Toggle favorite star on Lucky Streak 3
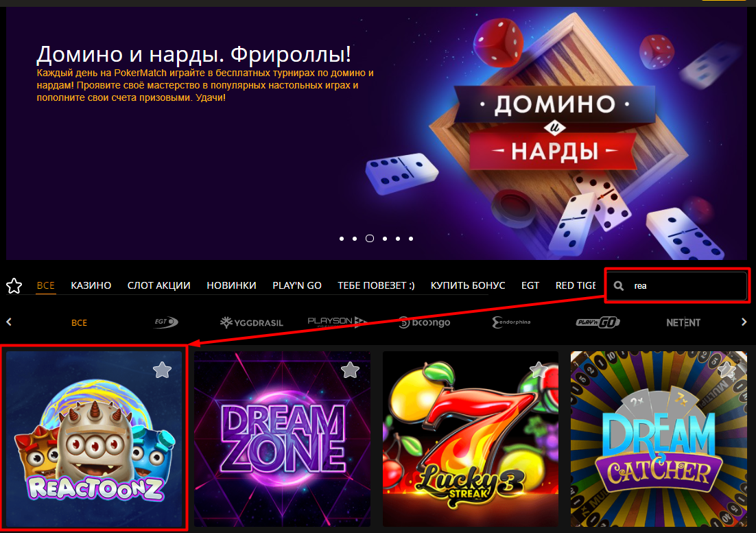This screenshot has width=756, height=533. [x=539, y=370]
